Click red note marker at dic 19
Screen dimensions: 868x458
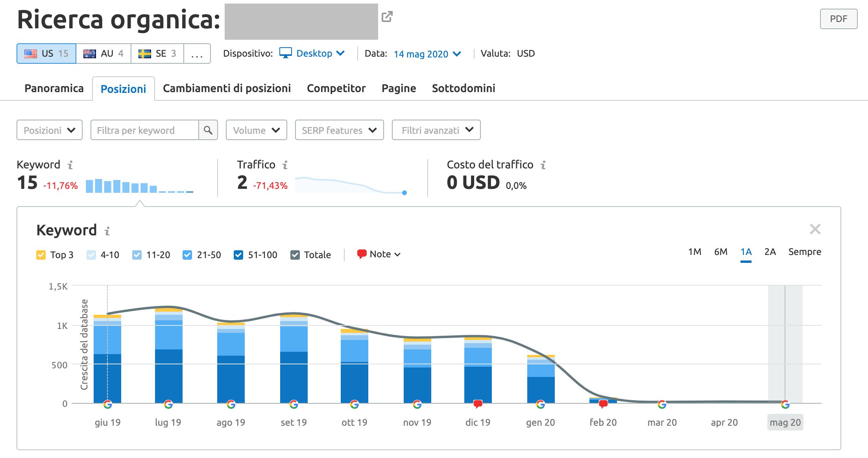coord(478,404)
